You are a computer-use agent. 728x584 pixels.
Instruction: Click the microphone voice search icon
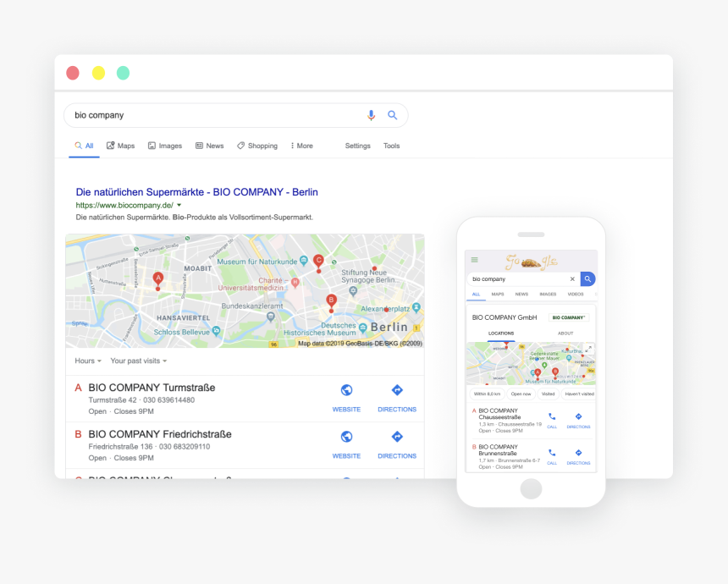[x=371, y=115]
